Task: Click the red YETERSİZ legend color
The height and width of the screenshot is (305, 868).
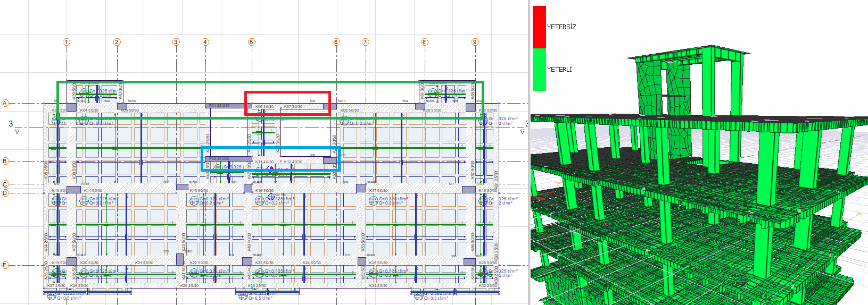Action: (x=539, y=27)
